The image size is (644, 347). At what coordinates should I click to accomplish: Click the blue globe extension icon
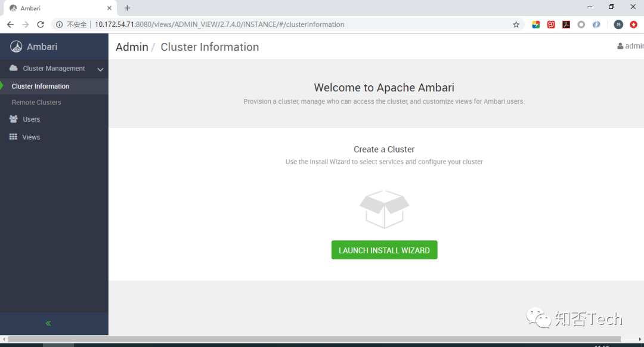tap(596, 24)
